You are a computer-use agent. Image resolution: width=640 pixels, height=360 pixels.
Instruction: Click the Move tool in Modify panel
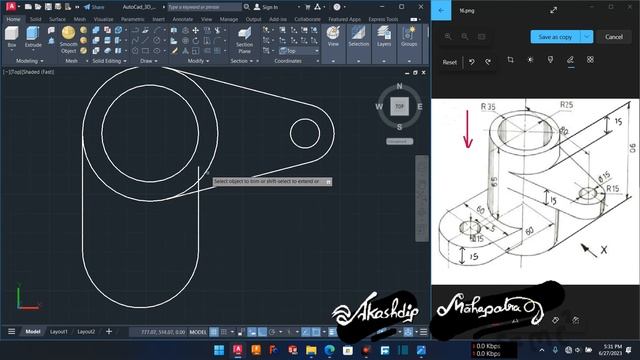point(196,31)
